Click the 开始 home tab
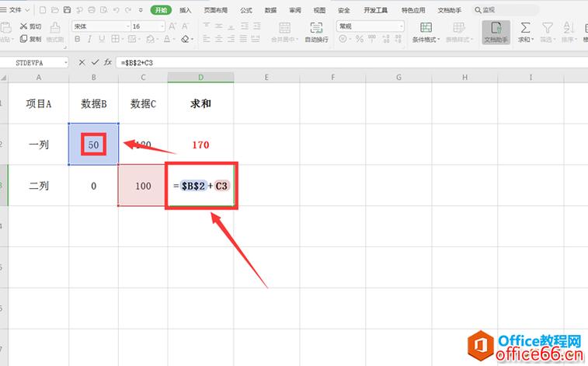 click(x=161, y=10)
